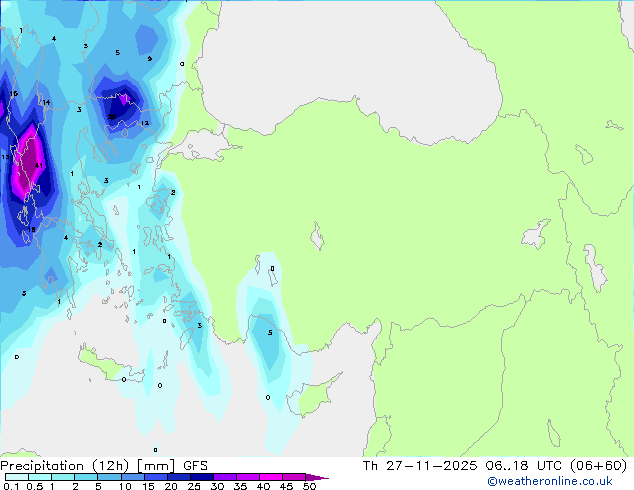Click the legend label '50'
This screenshot has width=634, height=490.
[309, 486]
